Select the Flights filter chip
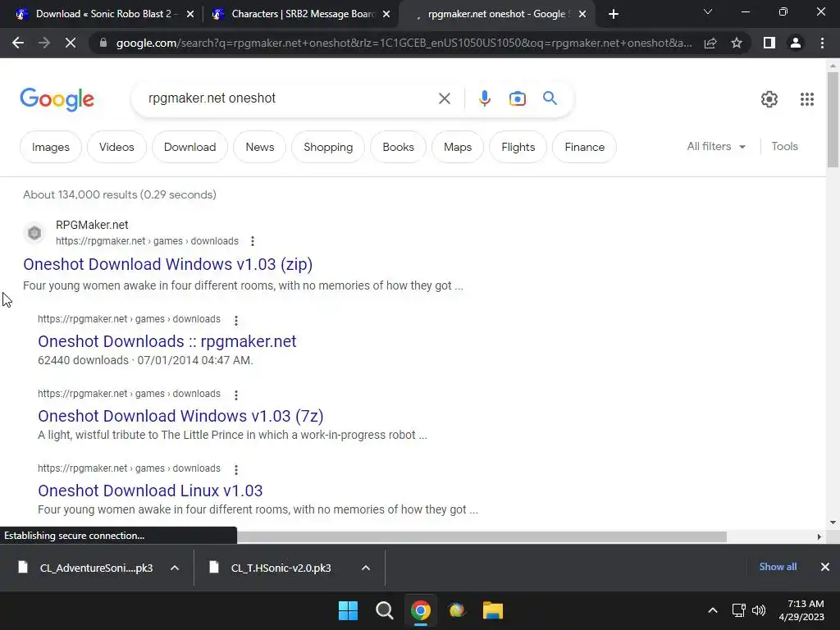Image resolution: width=840 pixels, height=630 pixels. (x=518, y=147)
